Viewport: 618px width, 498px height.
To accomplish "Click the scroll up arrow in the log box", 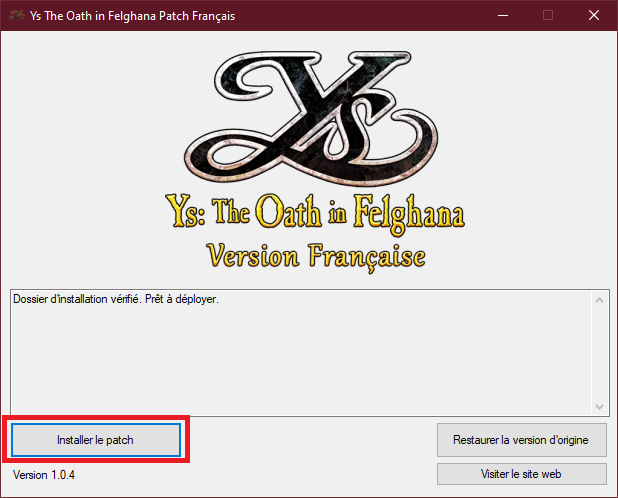I will (x=599, y=300).
